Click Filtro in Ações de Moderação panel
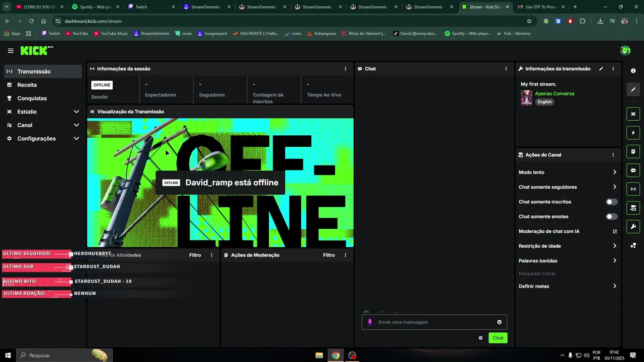The width and height of the screenshot is (644, 362). pos(329,255)
